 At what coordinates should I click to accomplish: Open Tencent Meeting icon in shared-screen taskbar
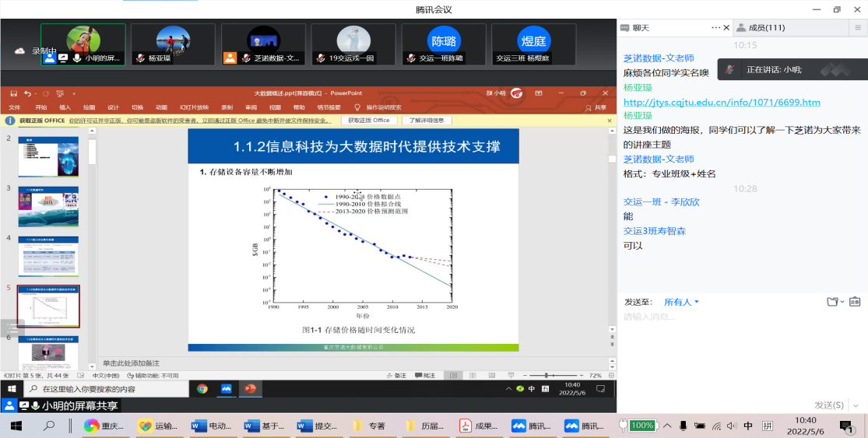click(226, 389)
